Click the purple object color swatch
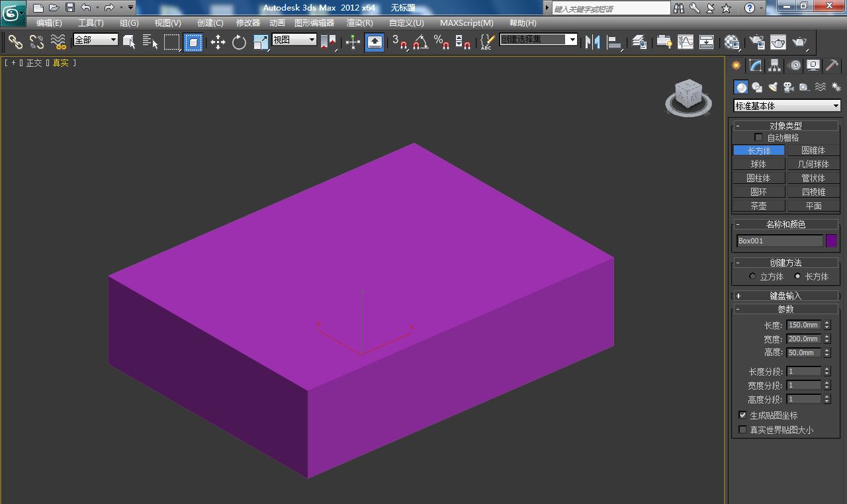 point(831,241)
